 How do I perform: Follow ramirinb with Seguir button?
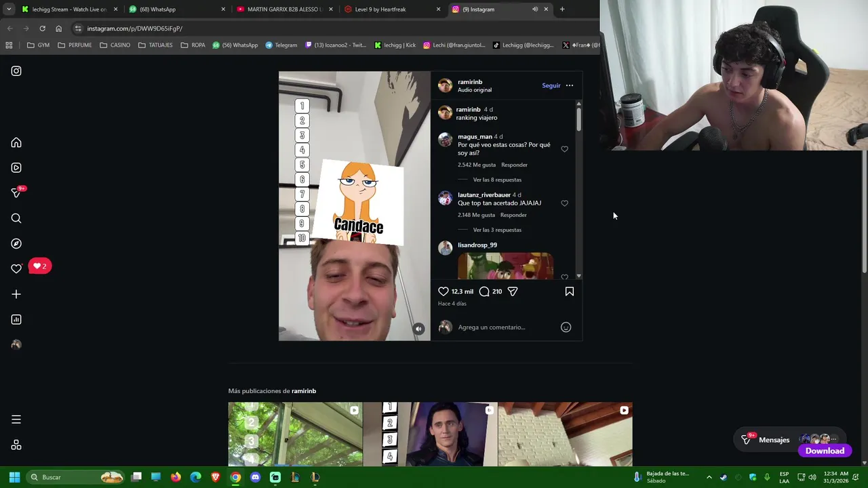tap(551, 85)
